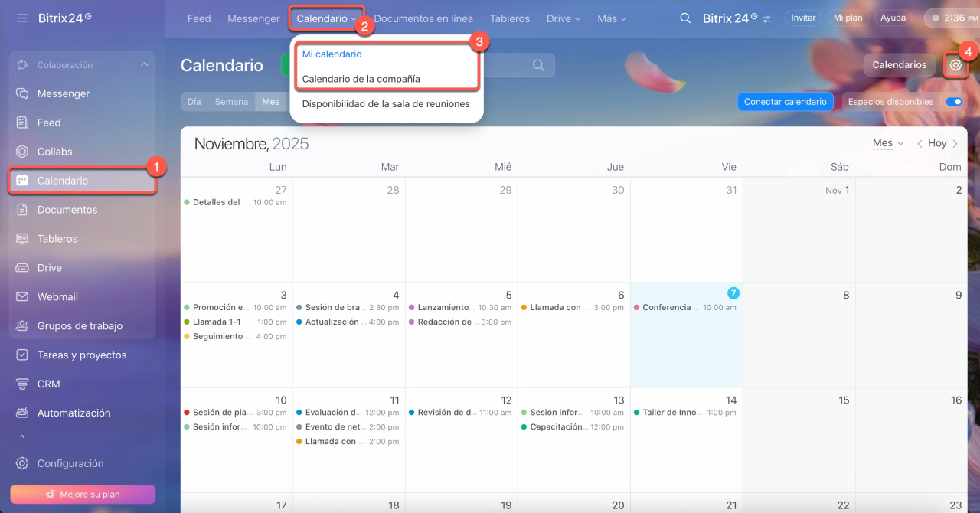
Task: Collapse the Colaboración section
Action: (x=145, y=65)
